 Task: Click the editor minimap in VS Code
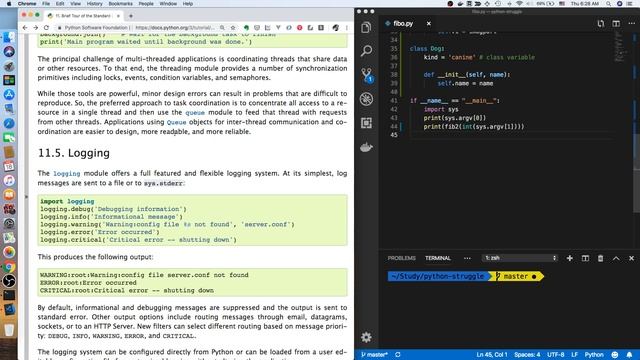pos(621,47)
